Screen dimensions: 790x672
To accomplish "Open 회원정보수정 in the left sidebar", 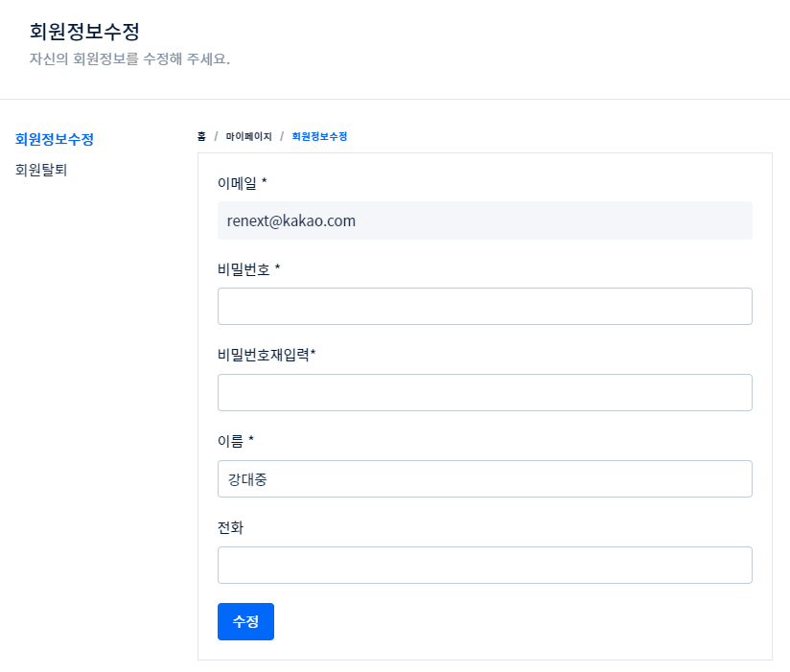I will point(55,139).
